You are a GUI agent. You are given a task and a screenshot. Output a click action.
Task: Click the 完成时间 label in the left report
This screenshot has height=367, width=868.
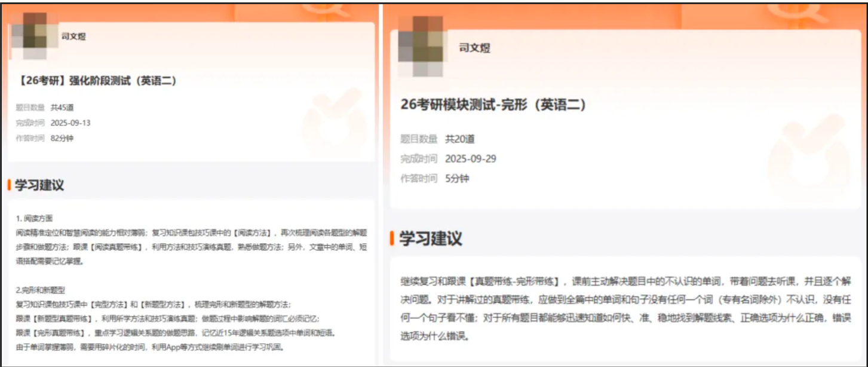(30, 123)
